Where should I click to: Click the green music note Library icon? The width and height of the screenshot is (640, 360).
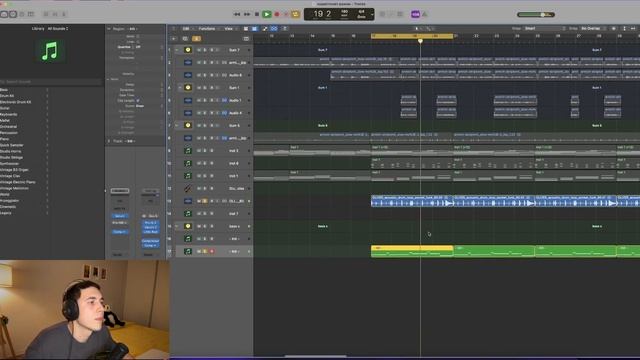[50, 51]
